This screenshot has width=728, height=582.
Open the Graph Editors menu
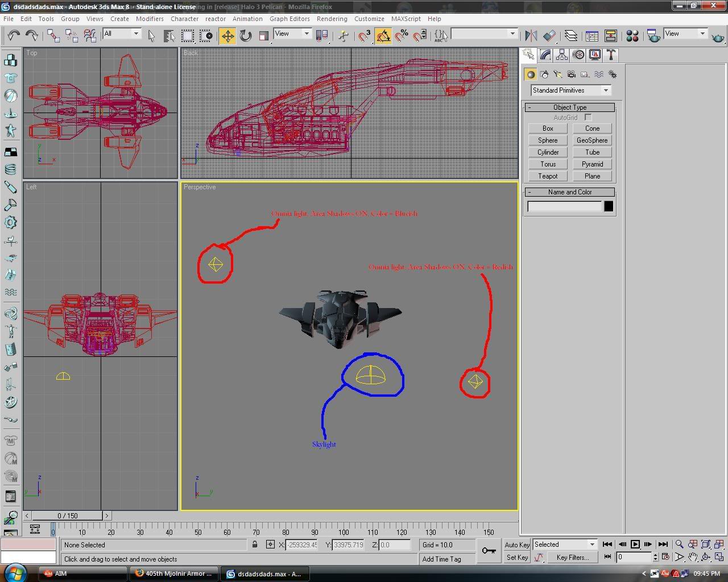coord(289,19)
